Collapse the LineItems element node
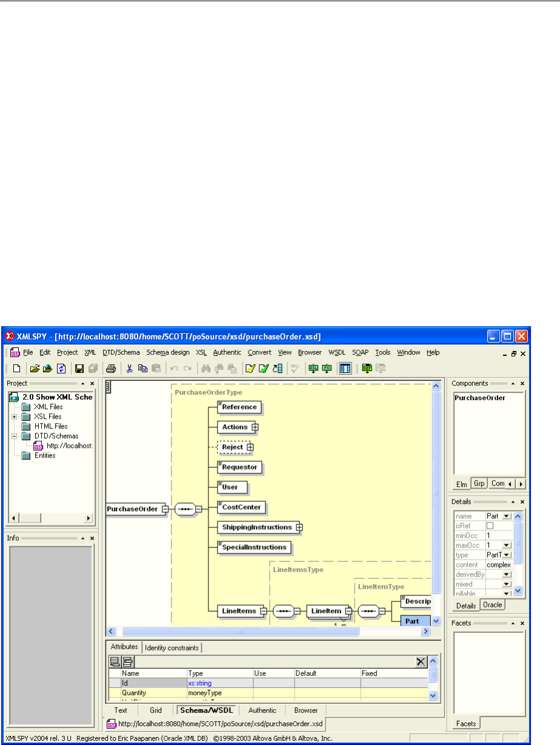 (x=264, y=611)
